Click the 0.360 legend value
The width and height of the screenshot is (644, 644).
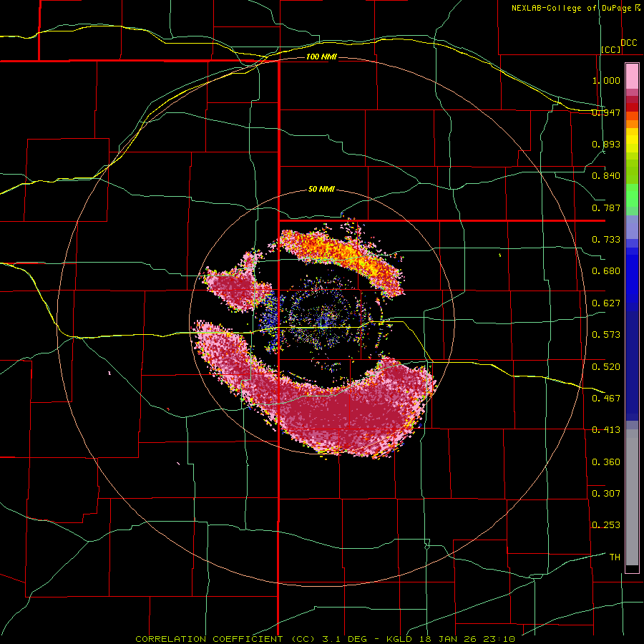pos(606,462)
